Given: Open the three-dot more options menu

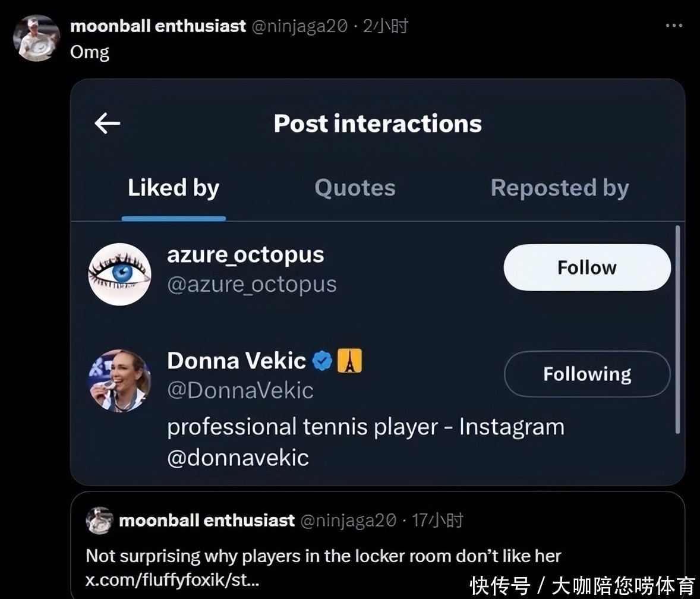Looking at the screenshot, I should 674,26.
